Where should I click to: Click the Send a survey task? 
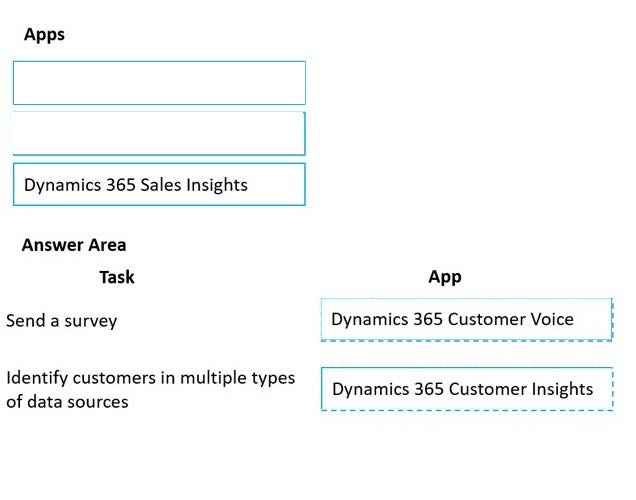tap(62, 321)
